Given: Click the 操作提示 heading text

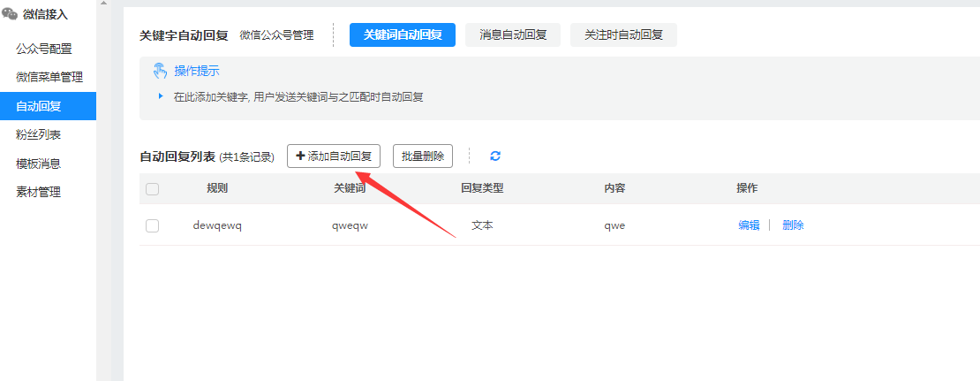Looking at the screenshot, I should coord(197,71).
